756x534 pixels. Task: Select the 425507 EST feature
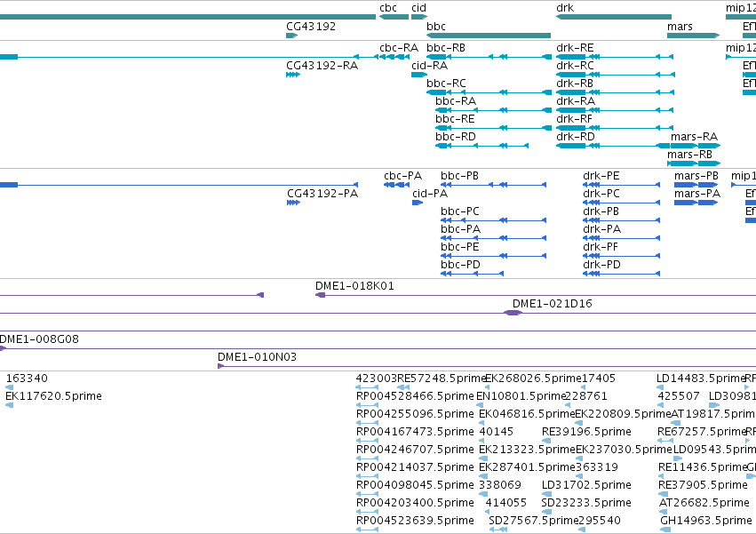coord(662,405)
